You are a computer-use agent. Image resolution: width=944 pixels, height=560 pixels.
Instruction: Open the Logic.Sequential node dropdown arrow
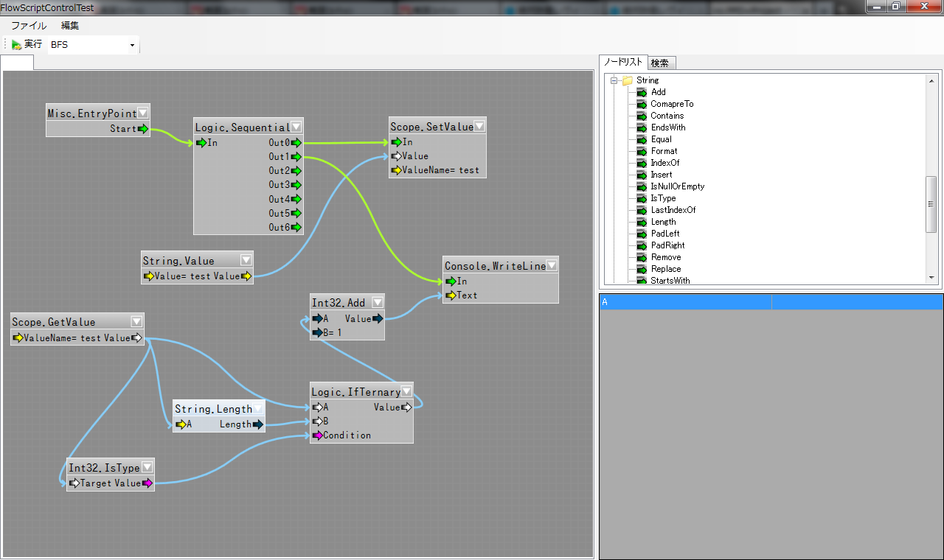point(296,127)
